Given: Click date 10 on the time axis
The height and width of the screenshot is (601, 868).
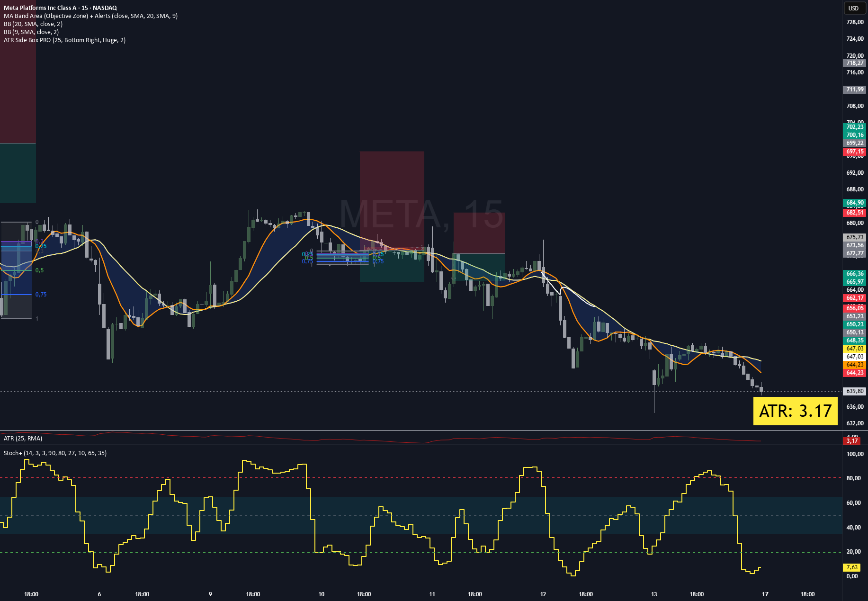Looking at the screenshot, I should pyautogui.click(x=322, y=594).
